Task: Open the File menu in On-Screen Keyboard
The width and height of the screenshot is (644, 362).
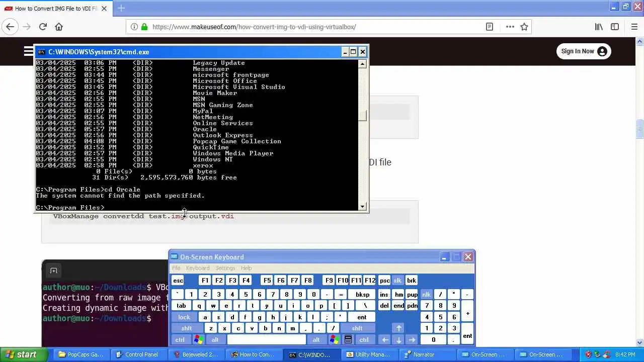Action: point(176,268)
